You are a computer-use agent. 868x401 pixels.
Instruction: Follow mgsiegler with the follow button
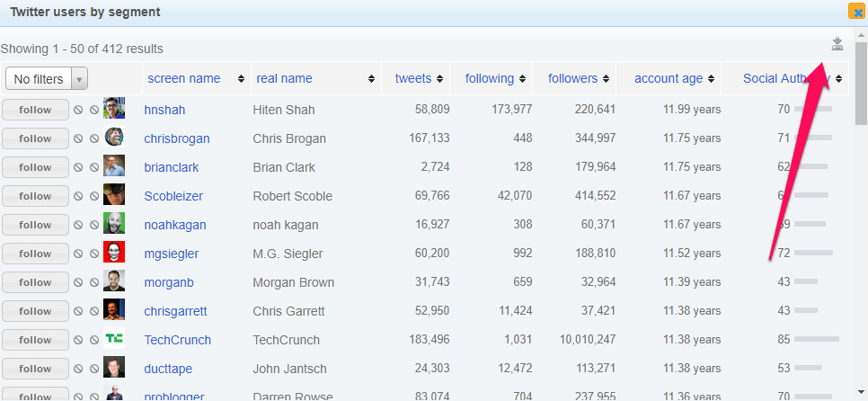coord(35,254)
